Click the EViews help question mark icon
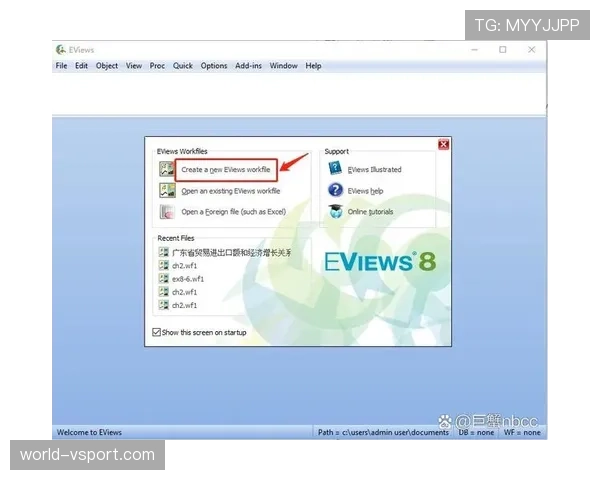 pos(335,190)
